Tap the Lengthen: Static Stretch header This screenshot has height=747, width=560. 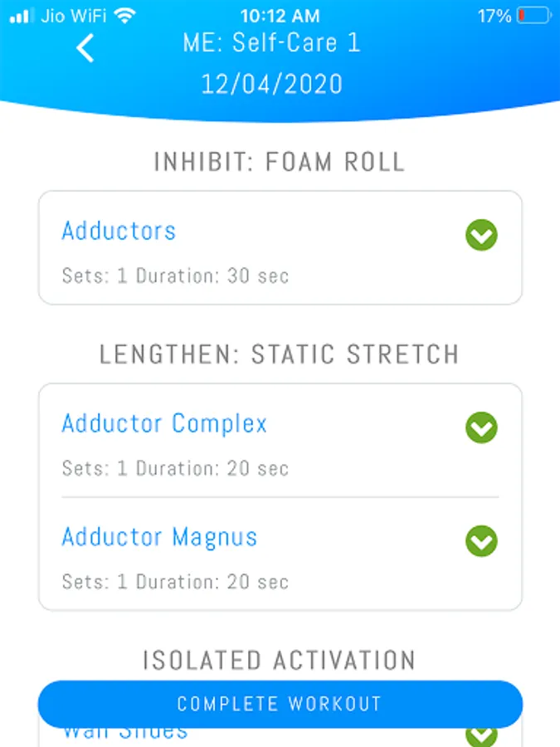(x=280, y=354)
